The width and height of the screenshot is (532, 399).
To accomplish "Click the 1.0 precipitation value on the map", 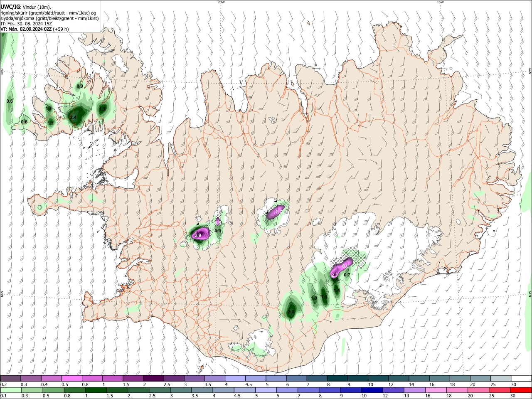I will click(314, 298).
